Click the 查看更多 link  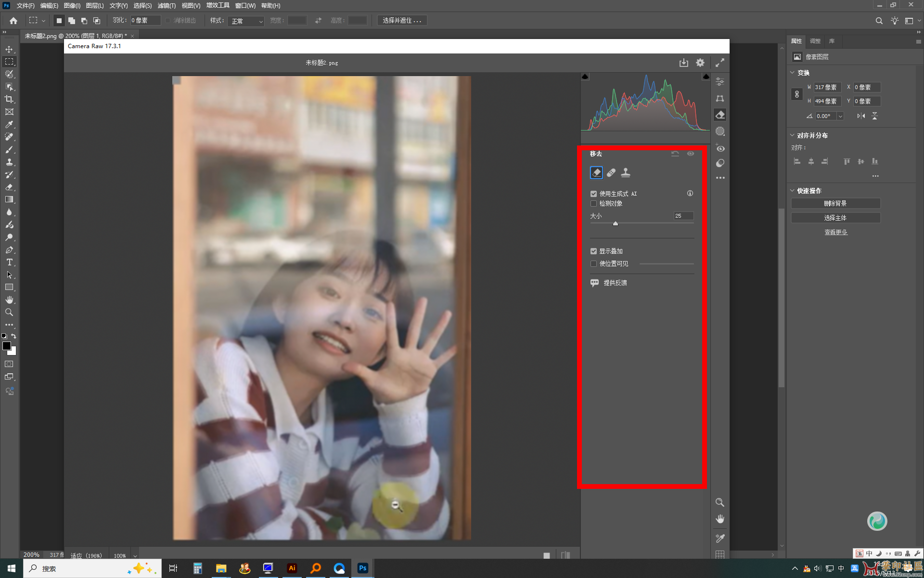835,232
